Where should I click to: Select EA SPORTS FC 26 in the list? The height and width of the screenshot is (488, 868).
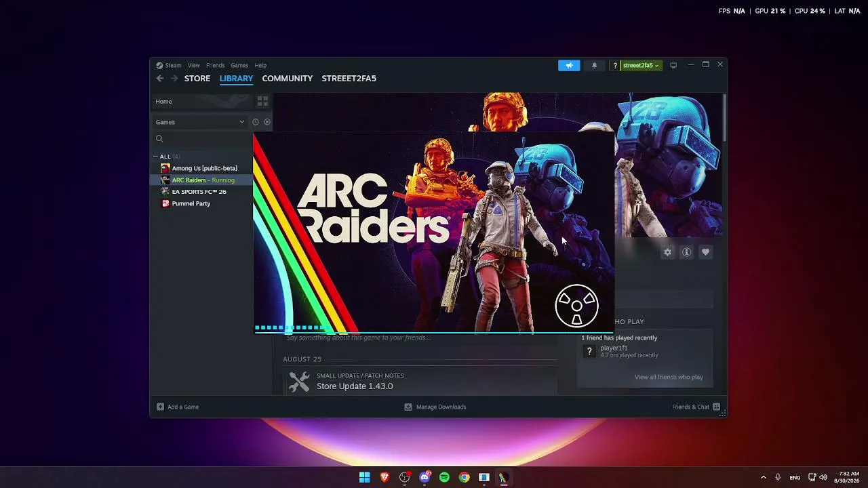201,192
